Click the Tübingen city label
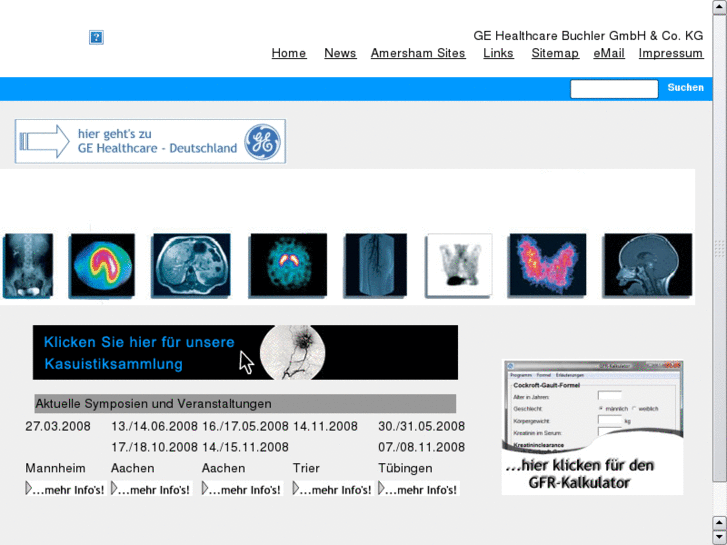 [x=405, y=468]
